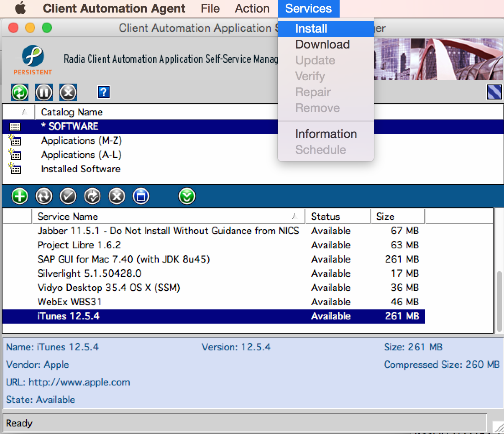Click the blue square expand icon in service toolbar
504x434 pixels.
(x=141, y=196)
